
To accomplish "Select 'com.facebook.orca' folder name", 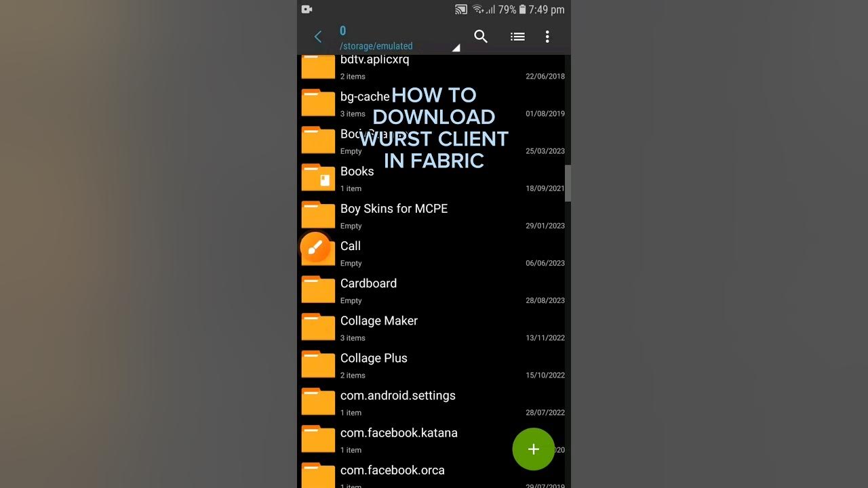I will [393, 470].
